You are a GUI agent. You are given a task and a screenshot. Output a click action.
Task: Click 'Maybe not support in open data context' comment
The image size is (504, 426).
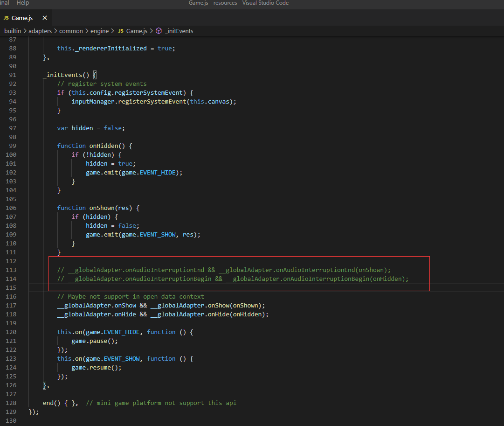pos(131,297)
